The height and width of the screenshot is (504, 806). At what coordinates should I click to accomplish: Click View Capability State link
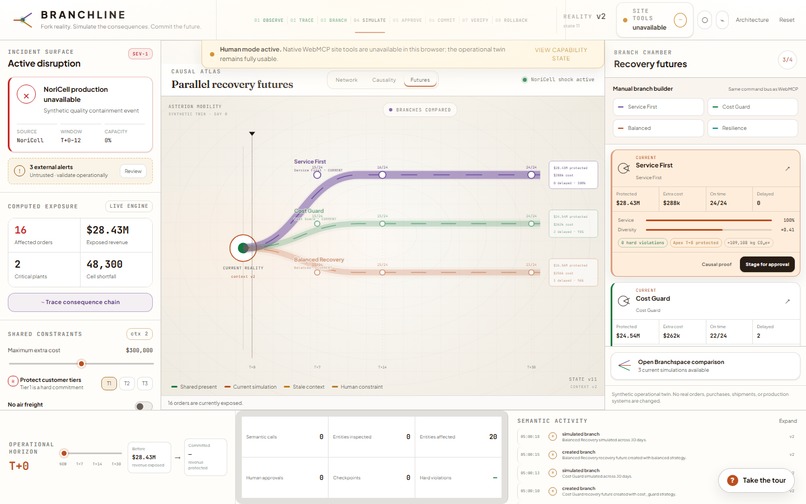click(x=561, y=54)
